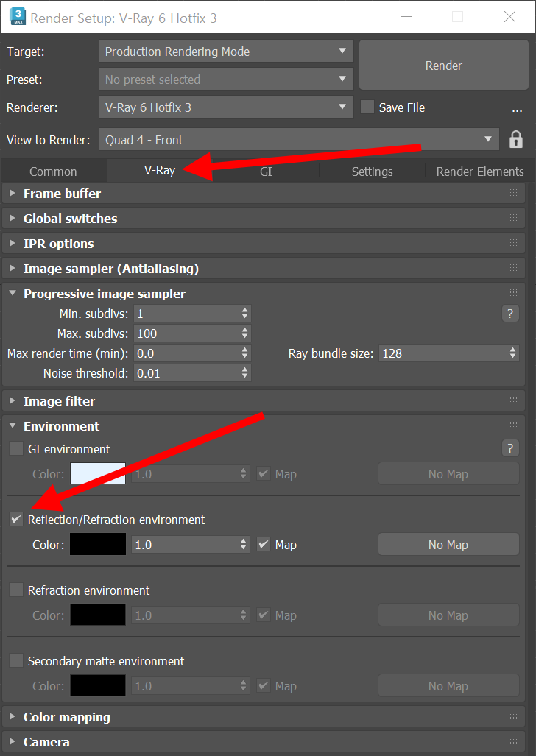
Task: Open the View to Render dropdown
Action: [299, 139]
